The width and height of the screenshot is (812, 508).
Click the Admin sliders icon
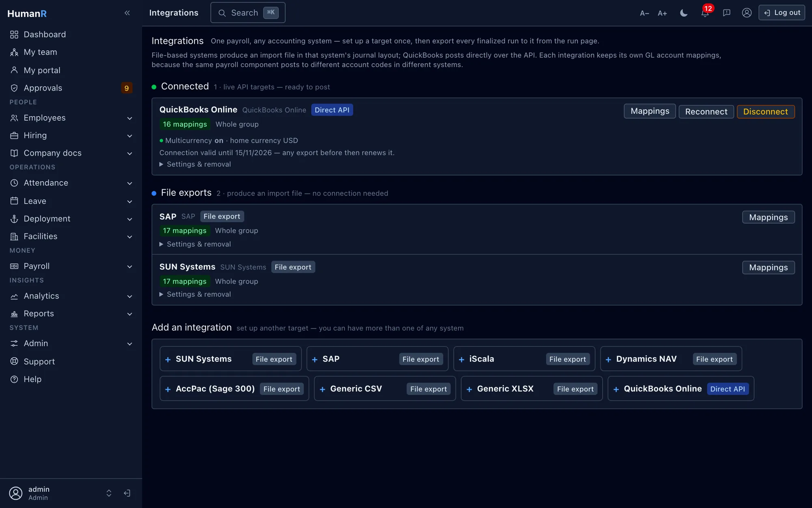point(14,343)
